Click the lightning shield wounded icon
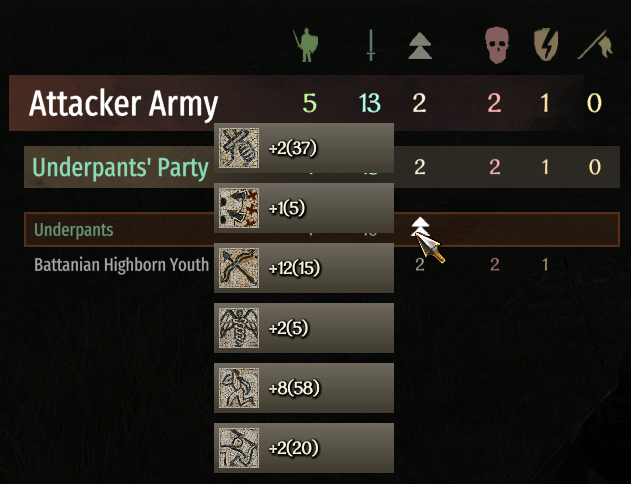This screenshot has height=484, width=631. [546, 45]
